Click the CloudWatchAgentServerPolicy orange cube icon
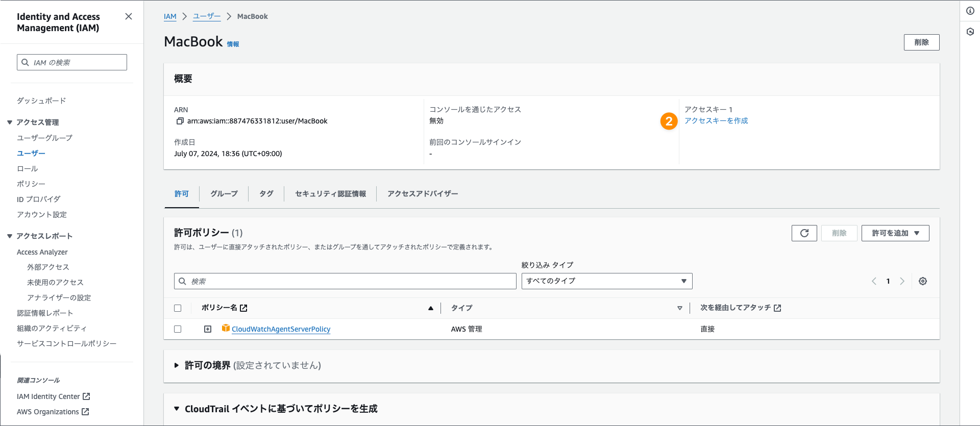 pyautogui.click(x=226, y=328)
